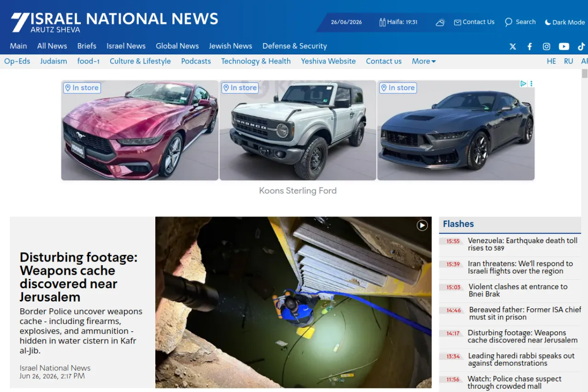Open the water cistern article photo

[x=294, y=302]
